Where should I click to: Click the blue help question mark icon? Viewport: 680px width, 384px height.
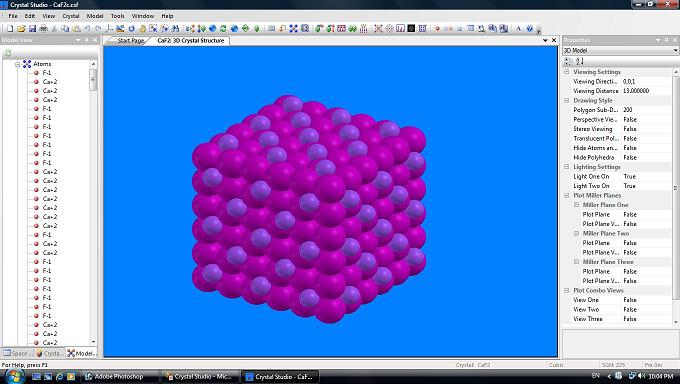click(x=530, y=29)
